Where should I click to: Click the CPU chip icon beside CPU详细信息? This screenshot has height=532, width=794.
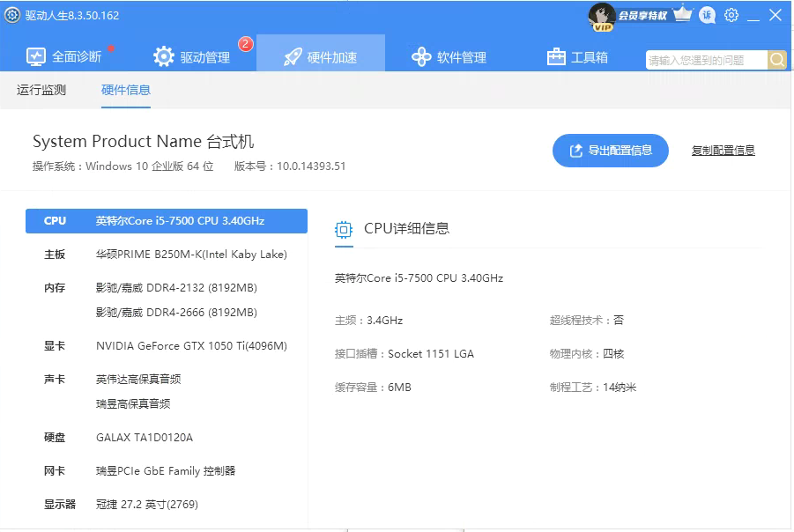pyautogui.click(x=344, y=230)
